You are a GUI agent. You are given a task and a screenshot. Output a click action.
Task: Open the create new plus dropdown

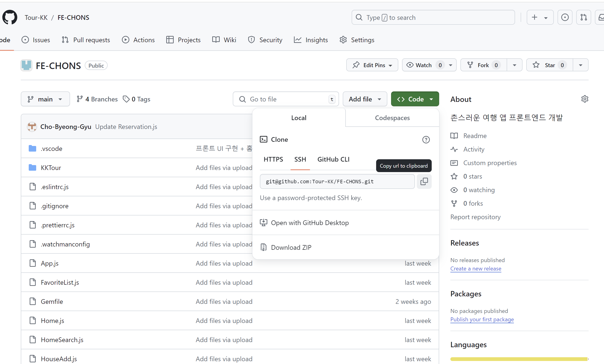click(x=540, y=17)
